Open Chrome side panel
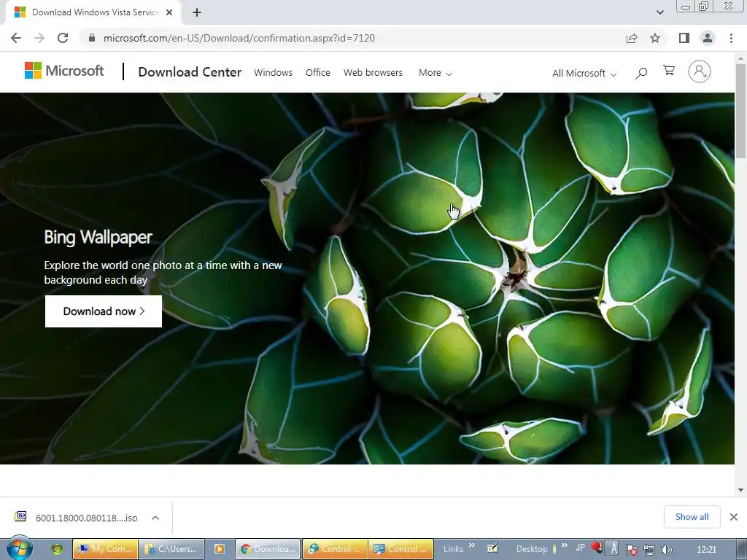 click(x=684, y=38)
